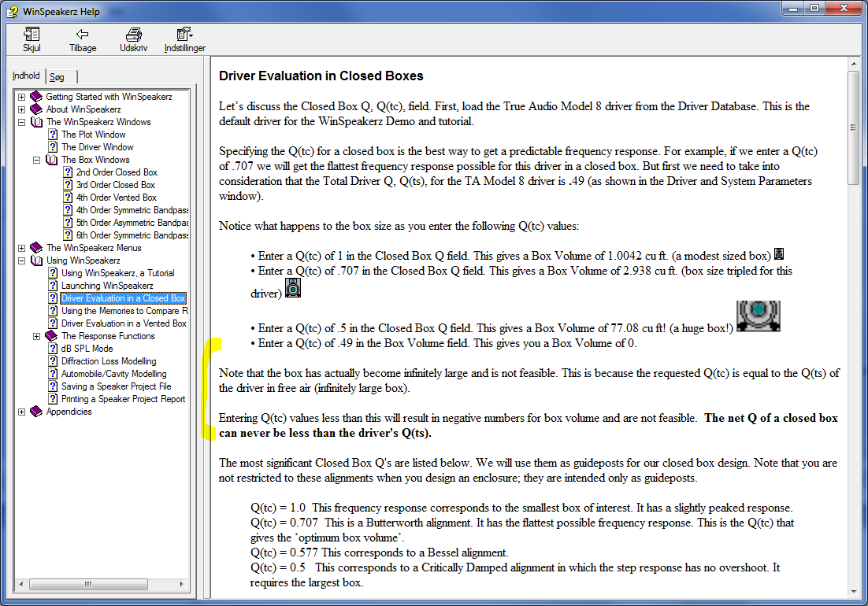Expand the Appendicies node

(x=21, y=412)
